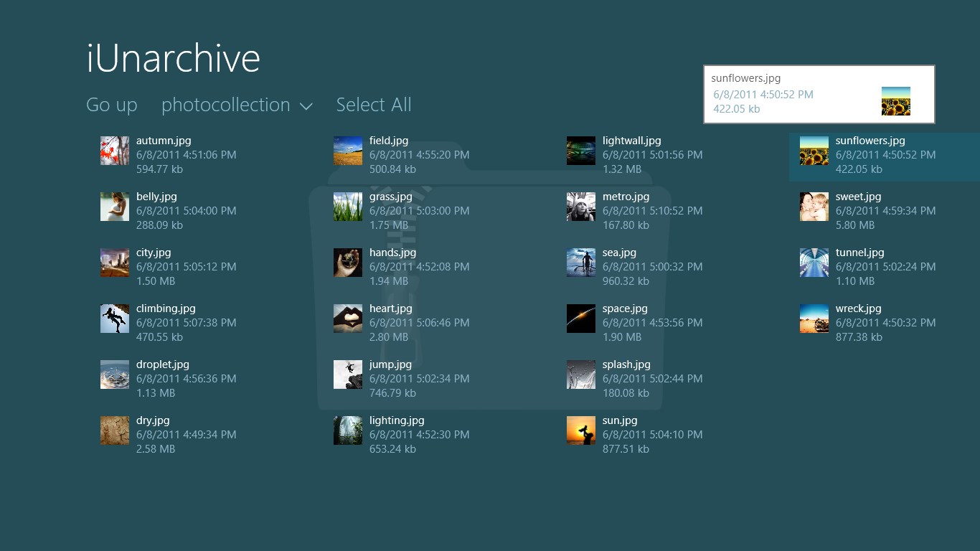Select the heart.jpg thumbnail icon

348,319
